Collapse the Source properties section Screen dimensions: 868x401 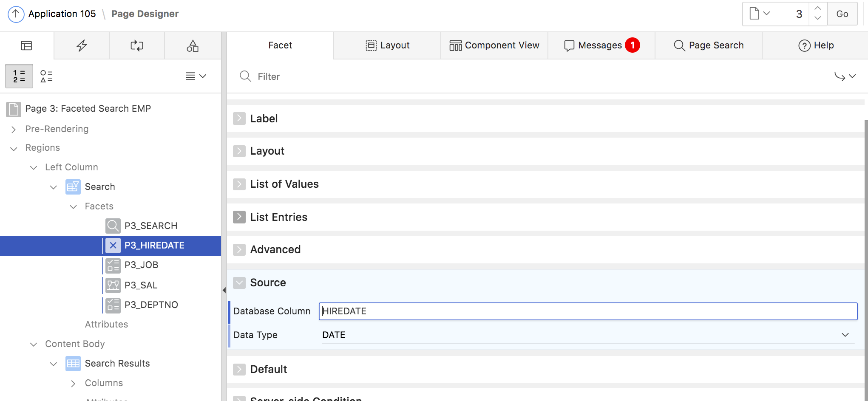239,282
